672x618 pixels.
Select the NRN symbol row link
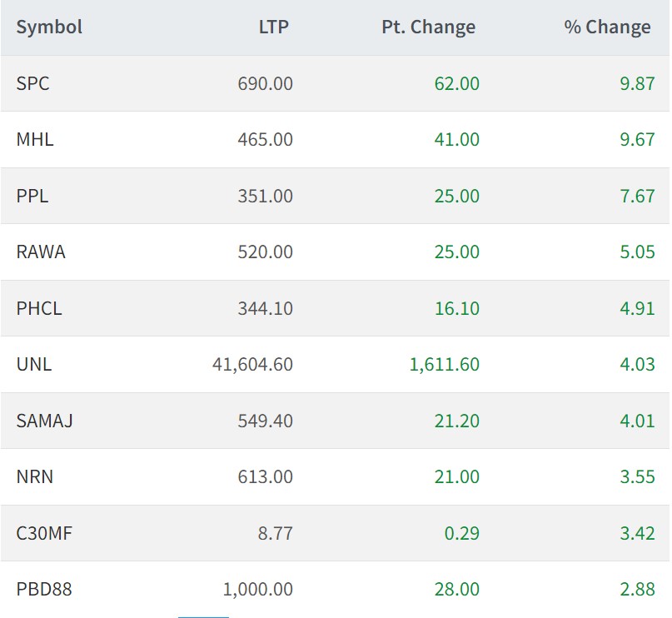(35, 476)
